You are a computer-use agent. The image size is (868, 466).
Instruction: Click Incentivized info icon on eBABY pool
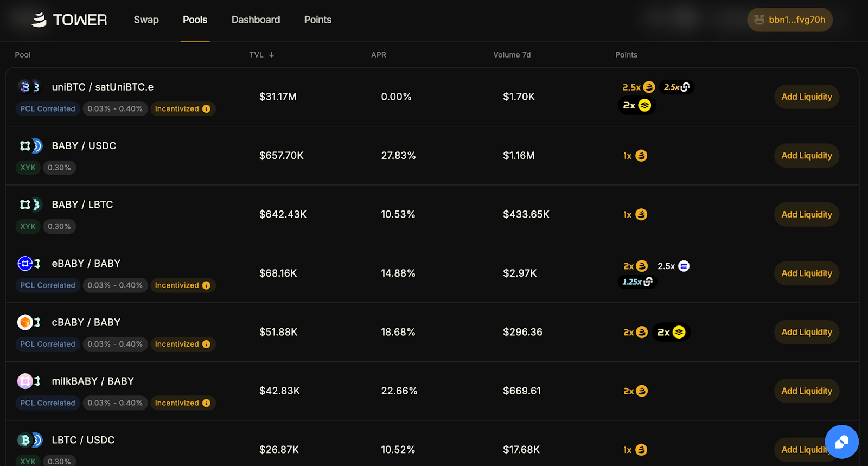tap(206, 285)
